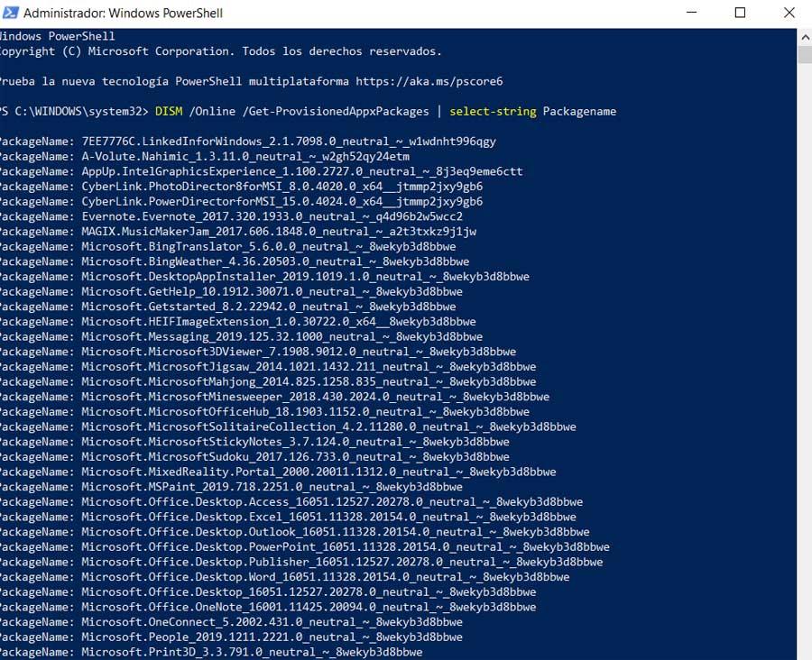This screenshot has width=812, height=660.
Task: Click the Microsoft.Microsoft3DViewer package line
Action: (x=258, y=352)
